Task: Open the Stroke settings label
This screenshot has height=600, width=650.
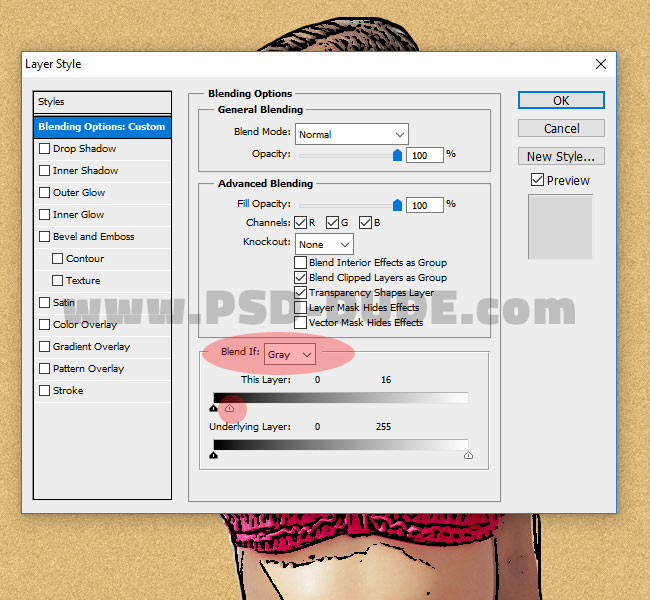Action: coord(68,390)
